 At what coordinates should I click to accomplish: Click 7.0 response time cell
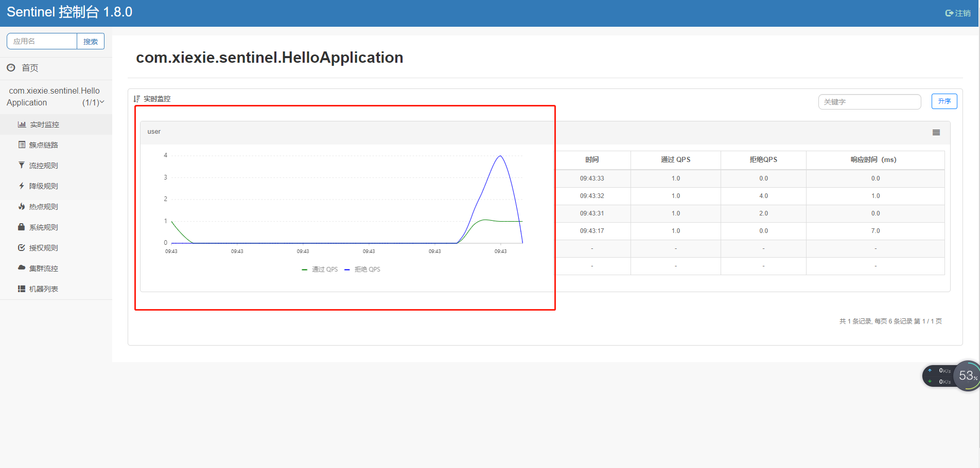coord(876,231)
